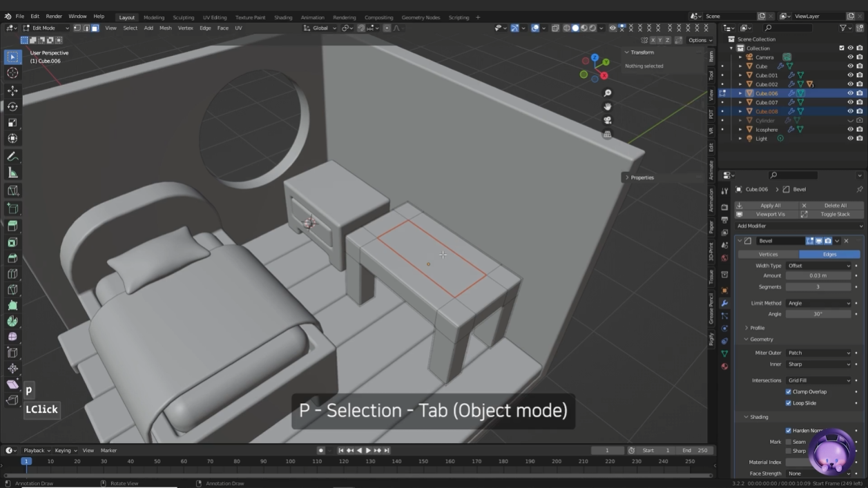Viewport: 868px width, 488px height.
Task: Click the viewport zoom magnifier icon
Action: click(x=608, y=93)
